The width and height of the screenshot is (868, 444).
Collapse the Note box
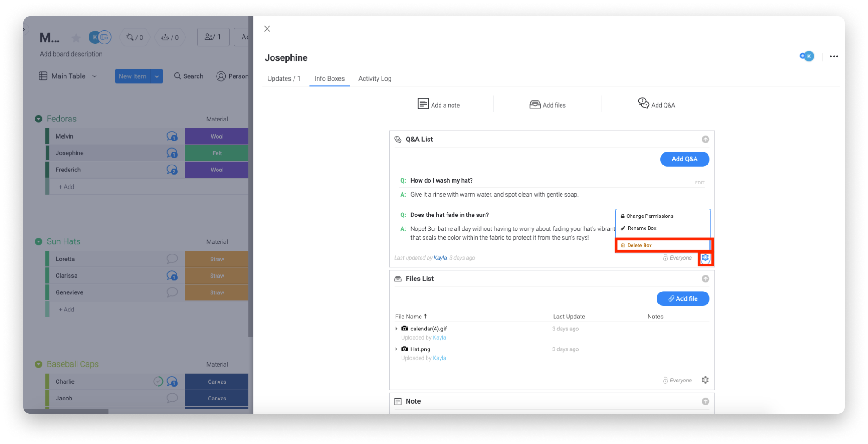[x=705, y=401]
